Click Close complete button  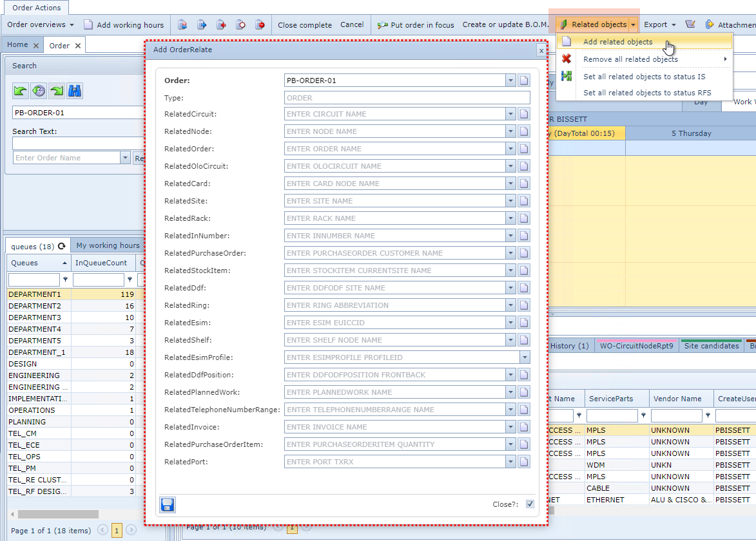point(305,25)
